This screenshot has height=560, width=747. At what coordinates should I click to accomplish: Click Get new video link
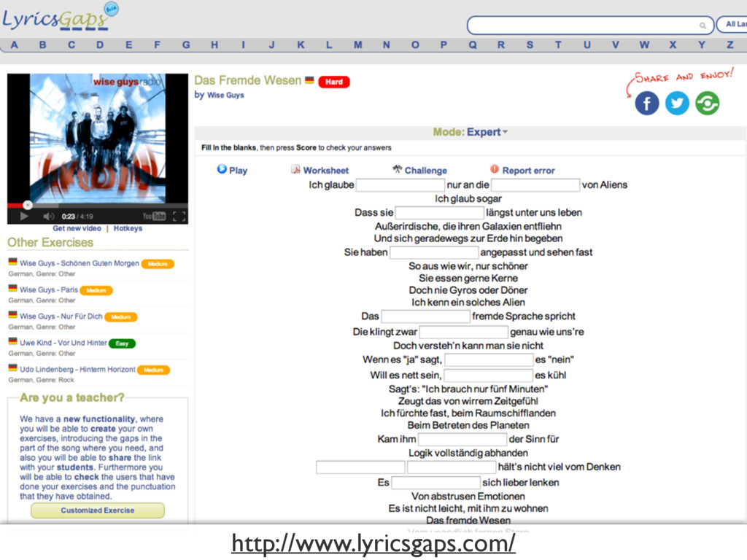77,228
